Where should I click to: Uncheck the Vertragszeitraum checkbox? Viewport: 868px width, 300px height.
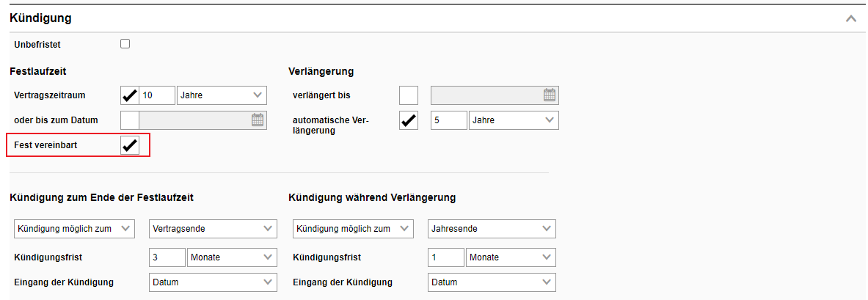point(129,95)
